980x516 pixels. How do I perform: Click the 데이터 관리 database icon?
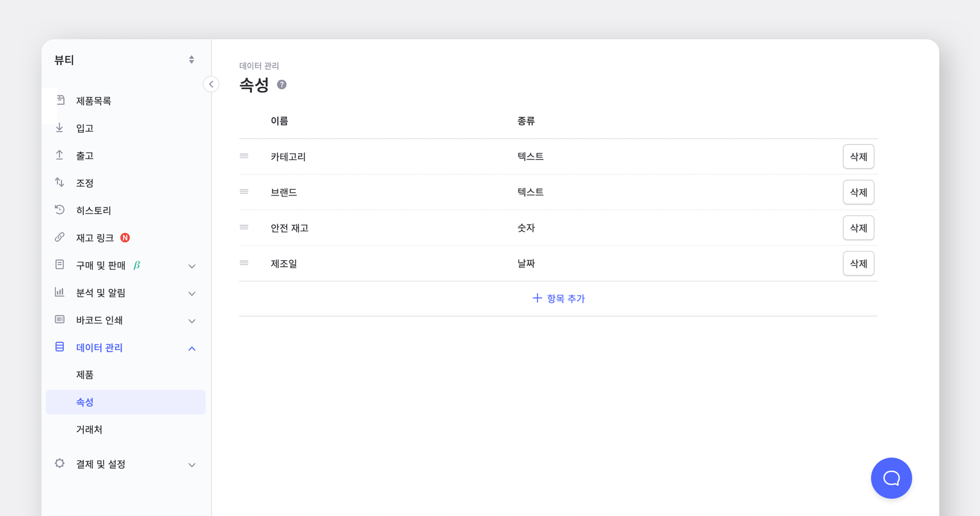click(59, 347)
